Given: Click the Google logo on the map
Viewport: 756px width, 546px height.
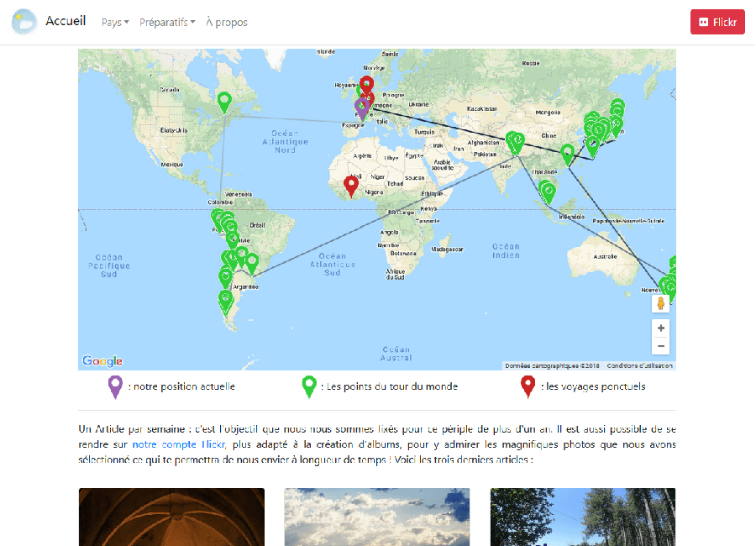Looking at the screenshot, I should pyautogui.click(x=102, y=360).
